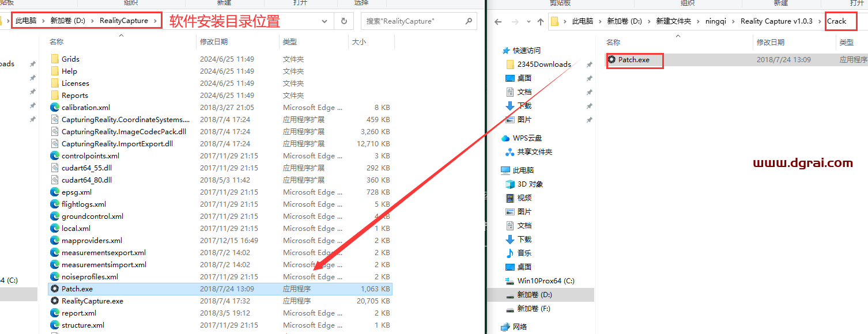This screenshot has width=868, height=334.
Task: Select local.xml file
Action: pyautogui.click(x=76, y=228)
